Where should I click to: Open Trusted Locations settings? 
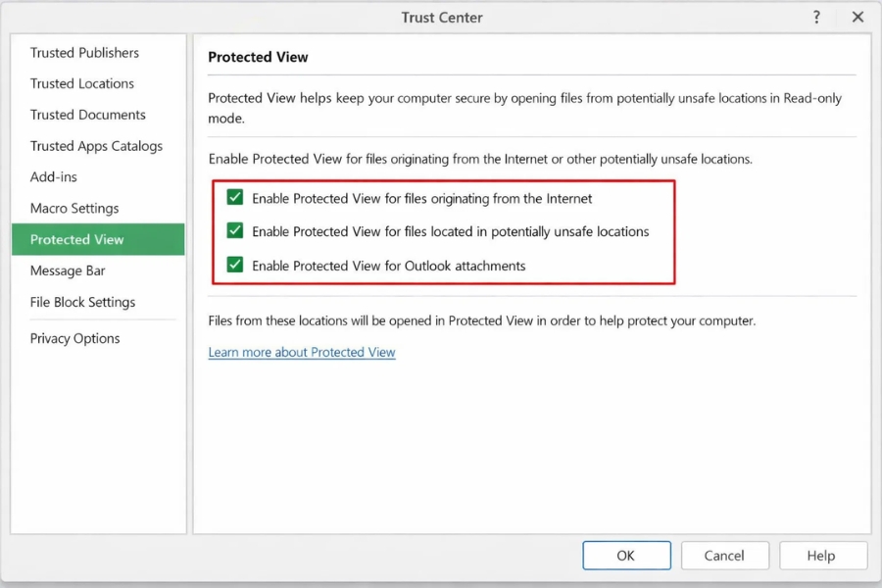pos(82,83)
